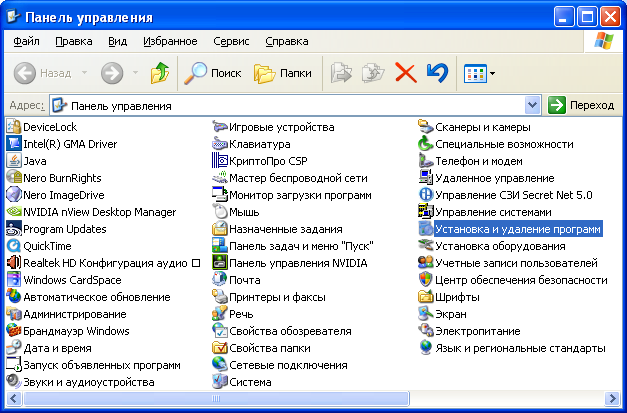Open the Файл menu
This screenshot has height=413, width=627.
click(x=26, y=41)
